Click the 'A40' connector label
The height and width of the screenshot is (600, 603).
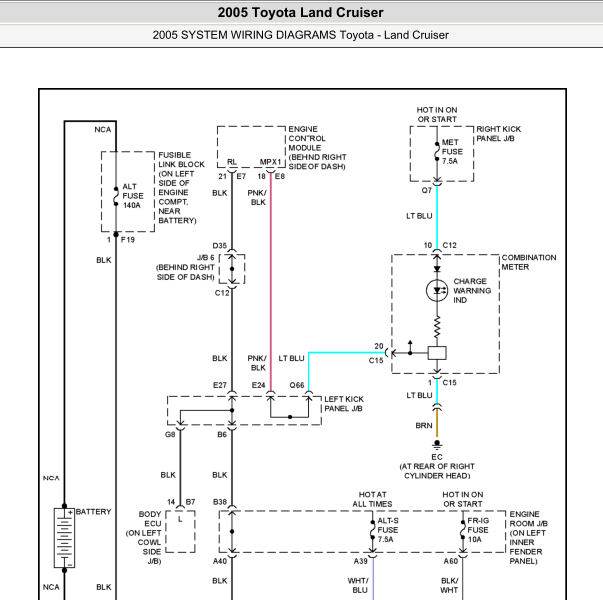[220, 562]
